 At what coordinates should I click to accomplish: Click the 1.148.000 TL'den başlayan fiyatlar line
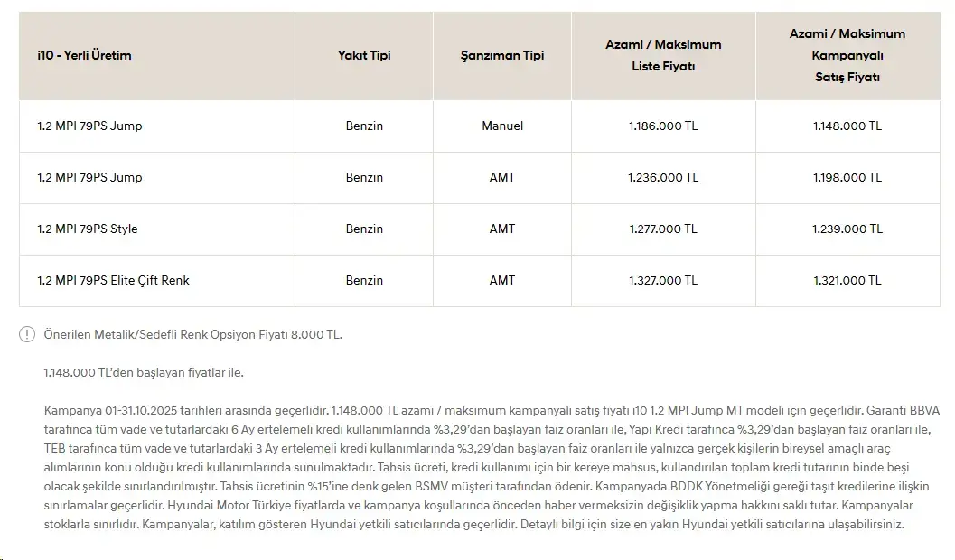[x=144, y=372]
